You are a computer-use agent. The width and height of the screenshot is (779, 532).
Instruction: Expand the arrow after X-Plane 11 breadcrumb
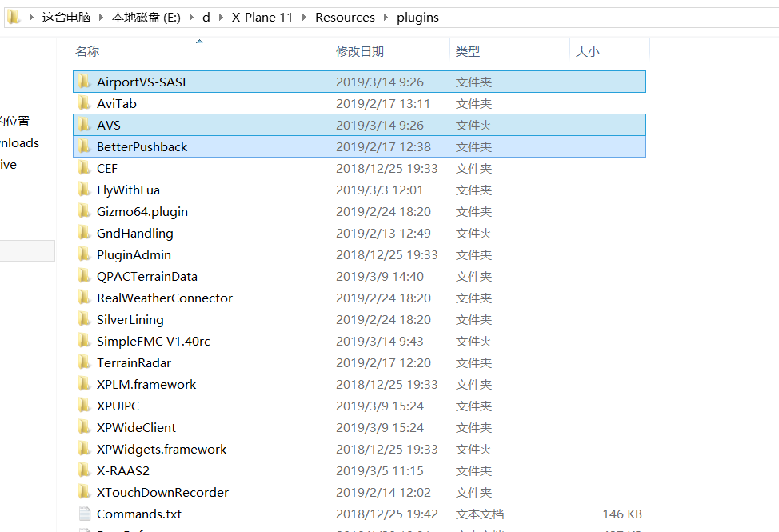[x=304, y=18]
